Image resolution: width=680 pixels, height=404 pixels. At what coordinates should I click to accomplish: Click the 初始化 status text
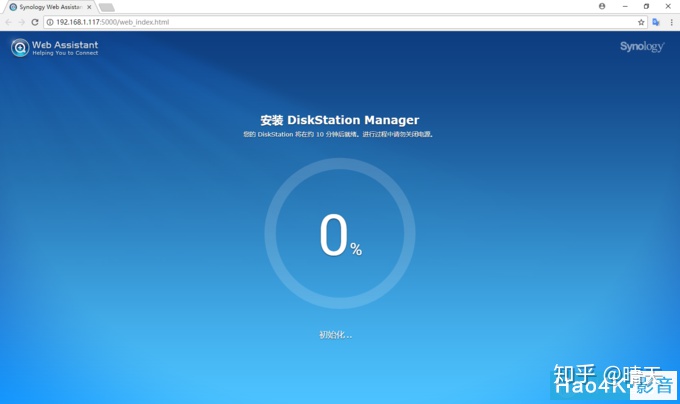coord(335,335)
